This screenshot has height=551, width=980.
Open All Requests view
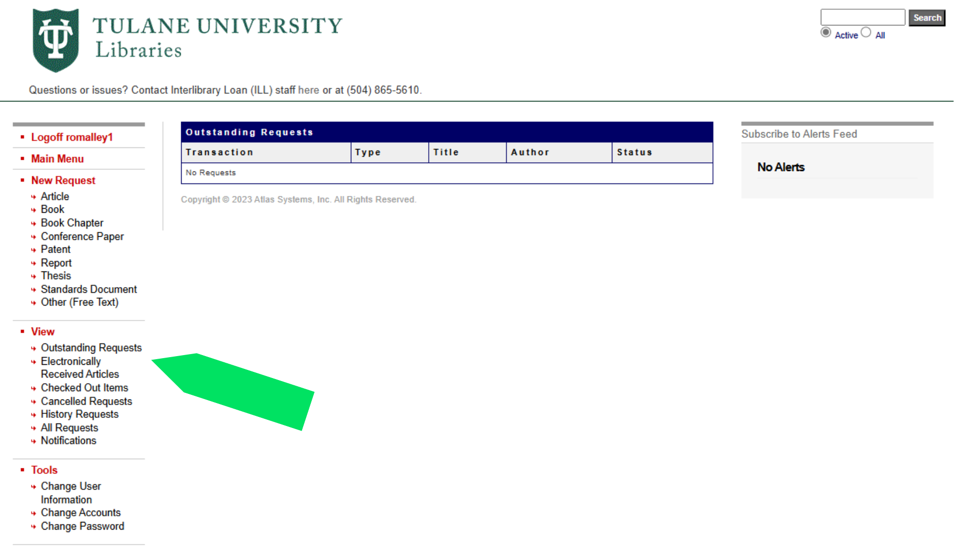[x=69, y=428]
